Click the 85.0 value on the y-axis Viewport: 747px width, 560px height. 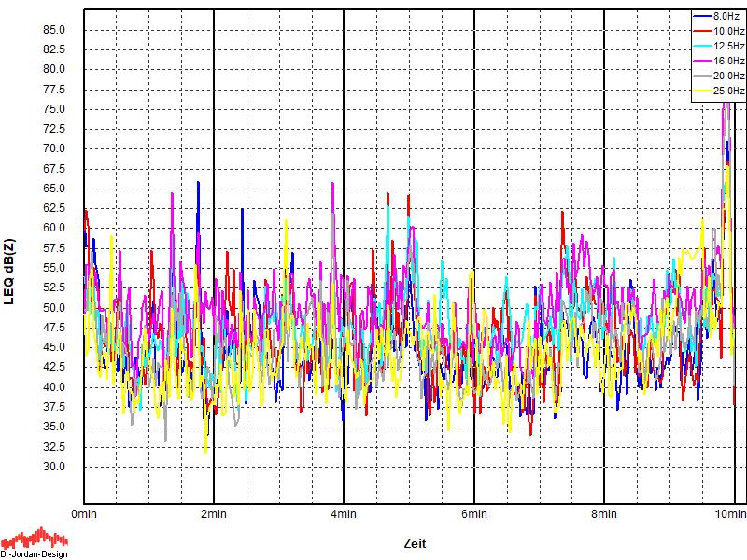53,30
